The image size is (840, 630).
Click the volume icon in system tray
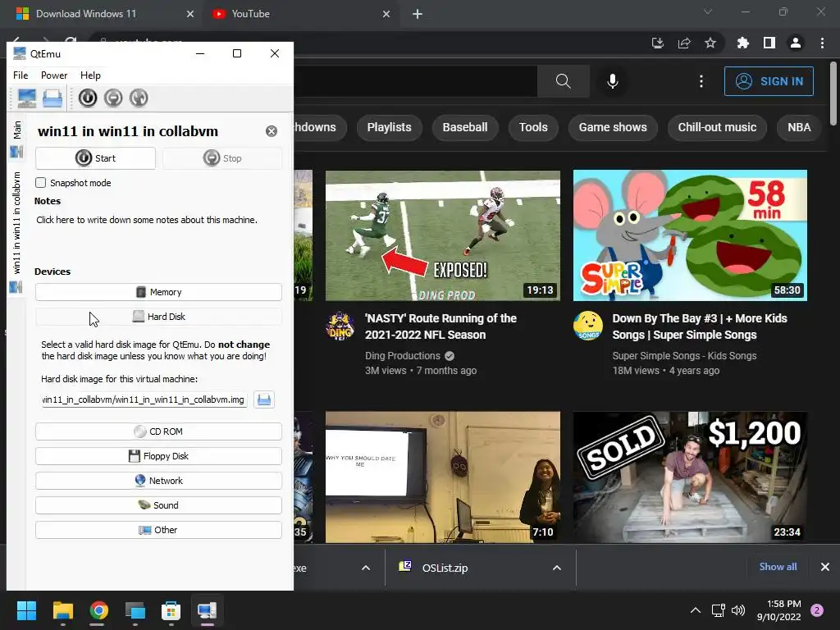click(738, 610)
